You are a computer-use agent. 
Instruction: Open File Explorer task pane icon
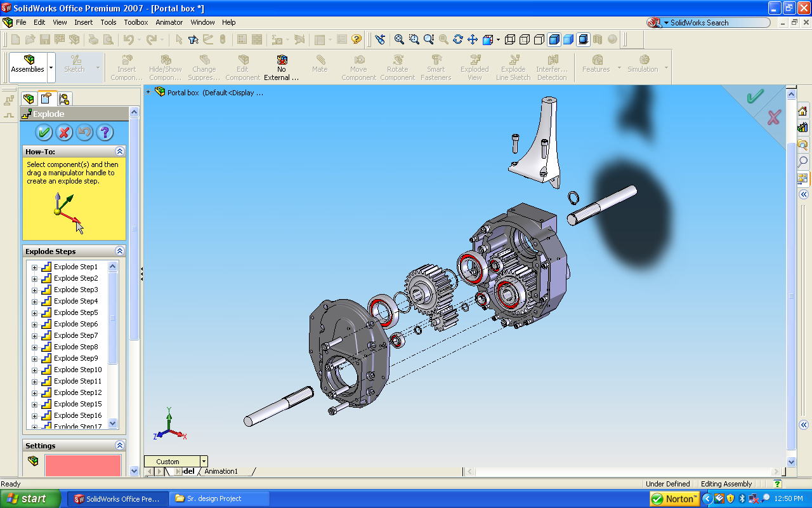pyautogui.click(x=803, y=144)
